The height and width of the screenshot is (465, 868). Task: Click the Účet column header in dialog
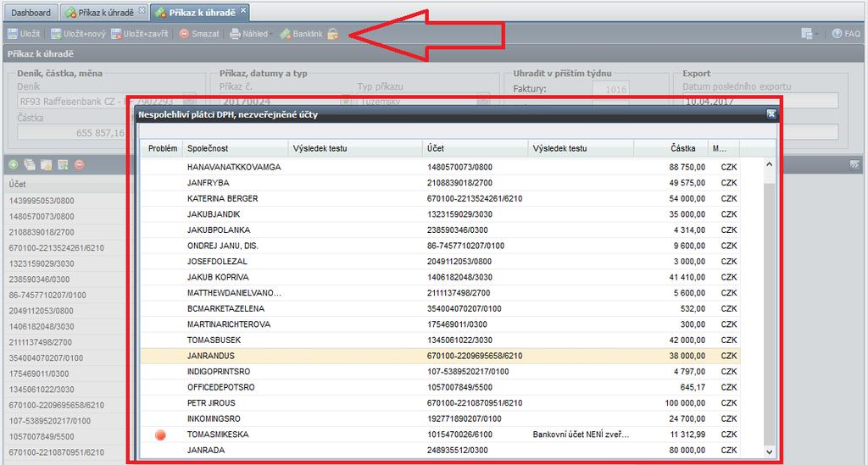tap(475, 148)
